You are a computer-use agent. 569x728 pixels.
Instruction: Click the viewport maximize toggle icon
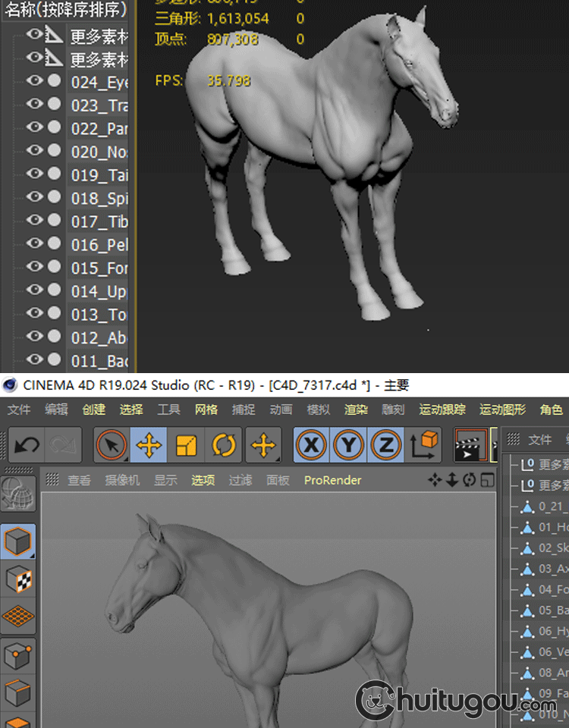487,480
